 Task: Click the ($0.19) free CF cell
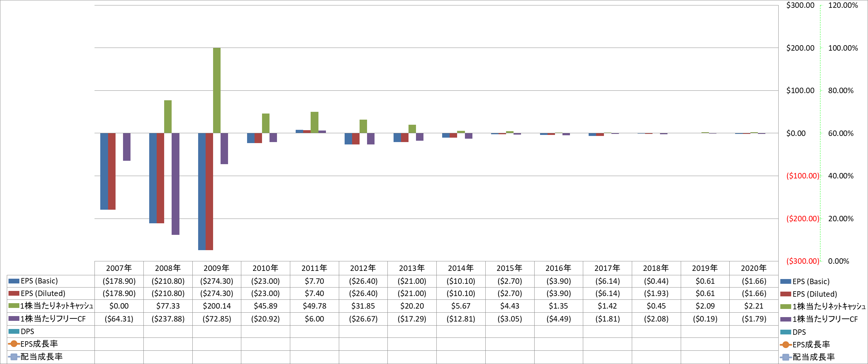705,319
